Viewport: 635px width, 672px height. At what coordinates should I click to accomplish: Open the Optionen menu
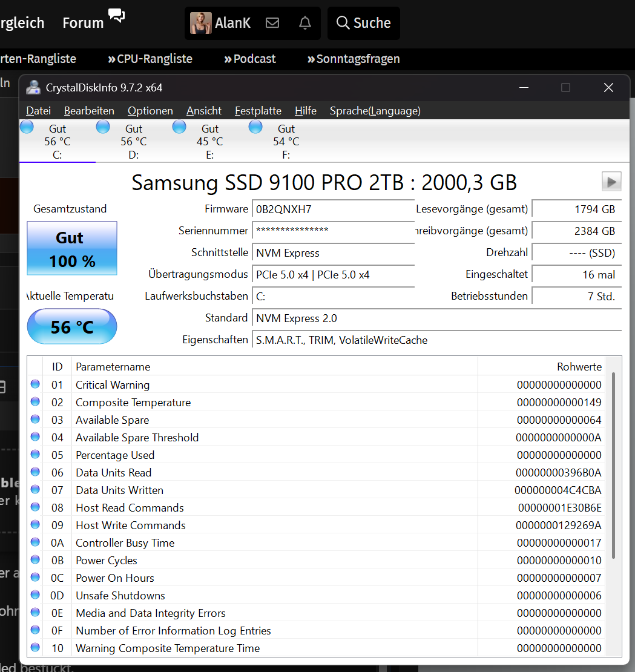(x=150, y=111)
